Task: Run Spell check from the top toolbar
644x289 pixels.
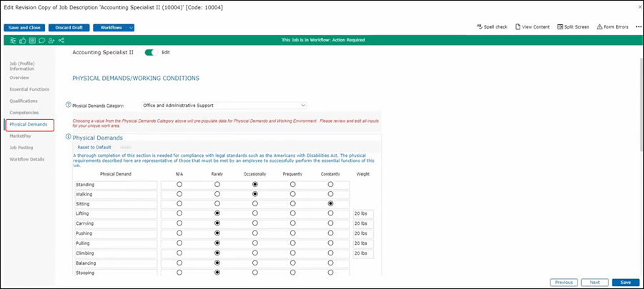Action: pos(492,26)
